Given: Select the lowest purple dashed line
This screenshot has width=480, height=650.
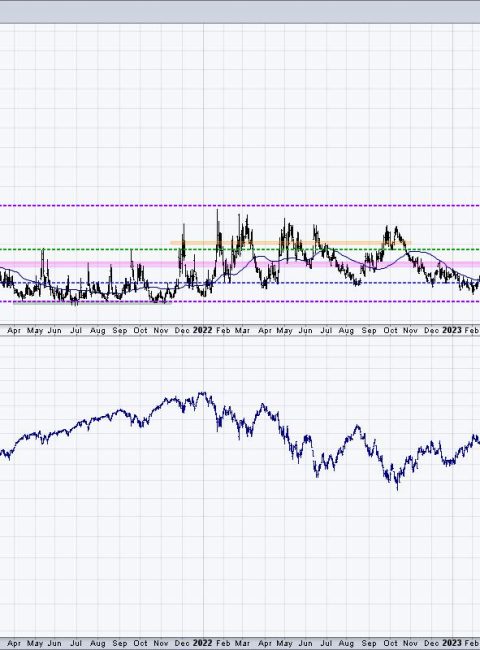Looking at the screenshot, I should coord(240,301).
